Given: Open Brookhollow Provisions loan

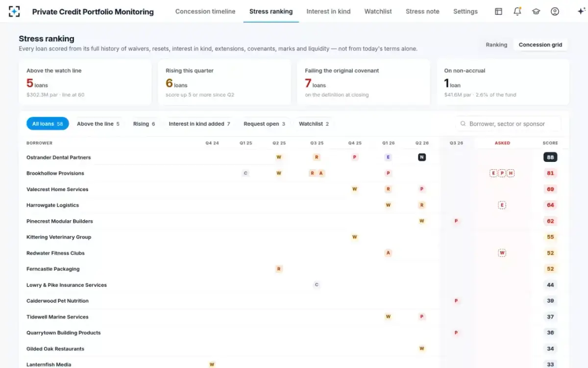Looking at the screenshot, I should click(55, 173).
